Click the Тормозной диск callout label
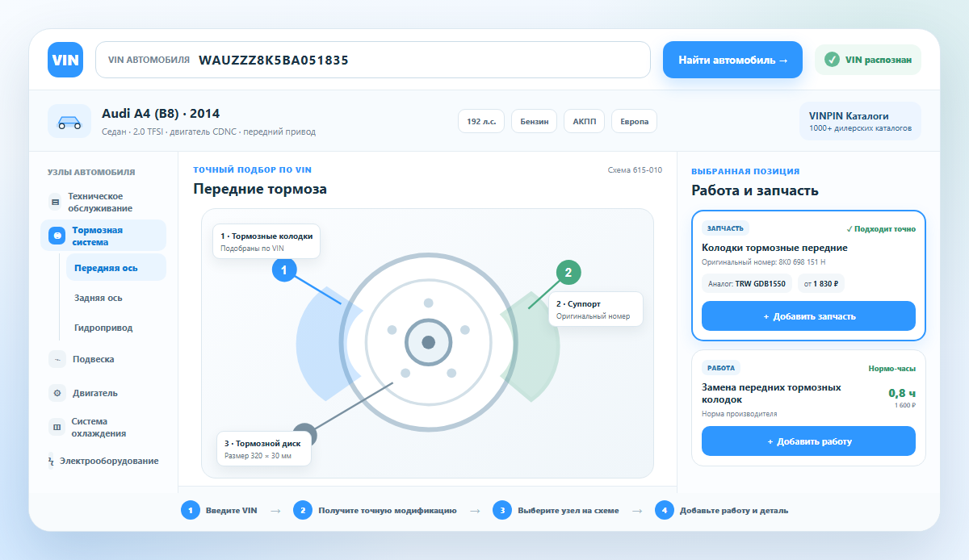This screenshot has width=969, height=560. (263, 449)
